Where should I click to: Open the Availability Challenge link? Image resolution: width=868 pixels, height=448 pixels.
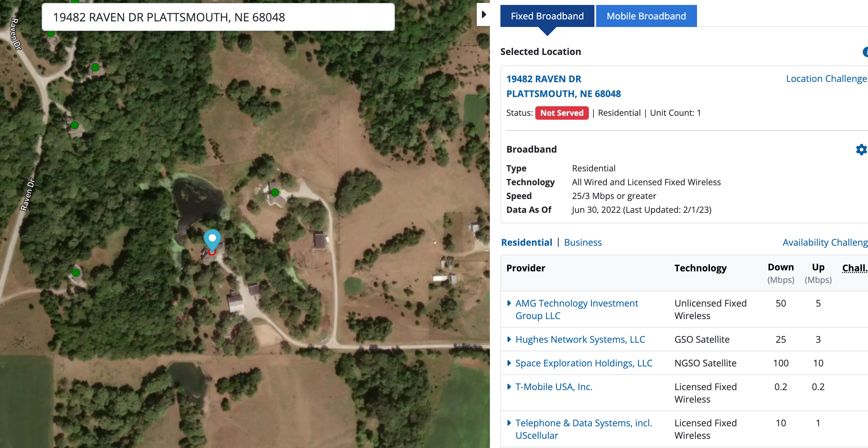pyautogui.click(x=825, y=242)
